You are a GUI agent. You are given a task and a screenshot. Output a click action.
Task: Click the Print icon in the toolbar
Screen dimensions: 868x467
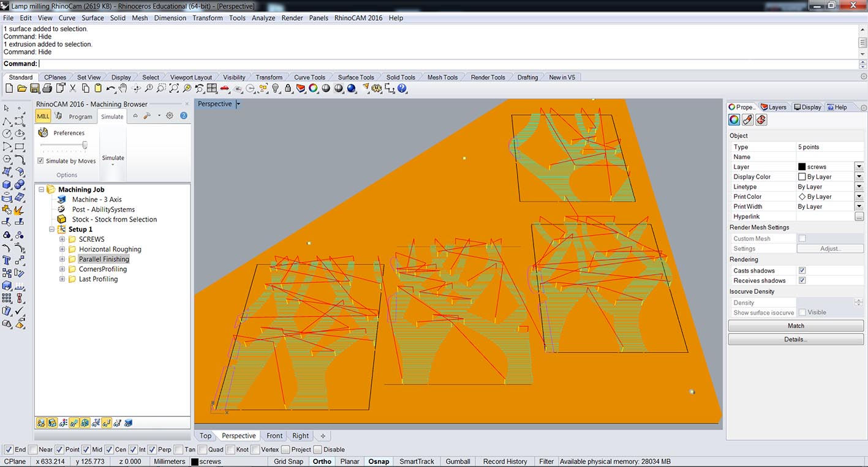coord(48,89)
